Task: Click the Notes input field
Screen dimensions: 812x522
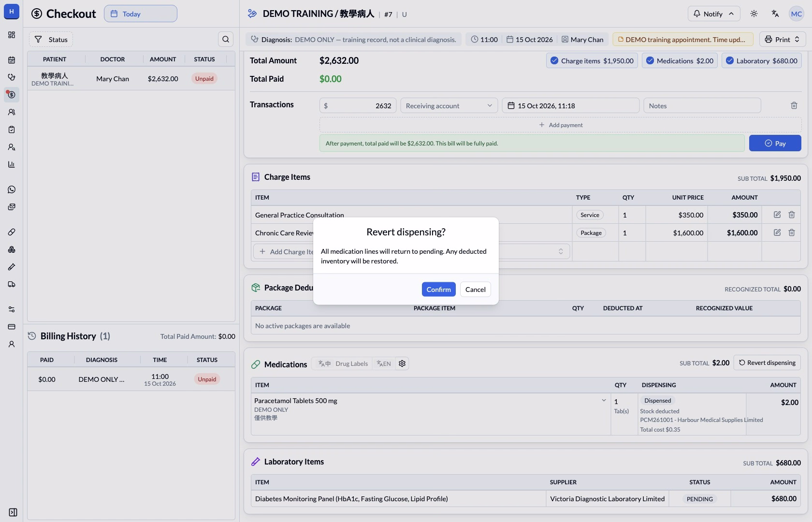Action: pos(702,106)
